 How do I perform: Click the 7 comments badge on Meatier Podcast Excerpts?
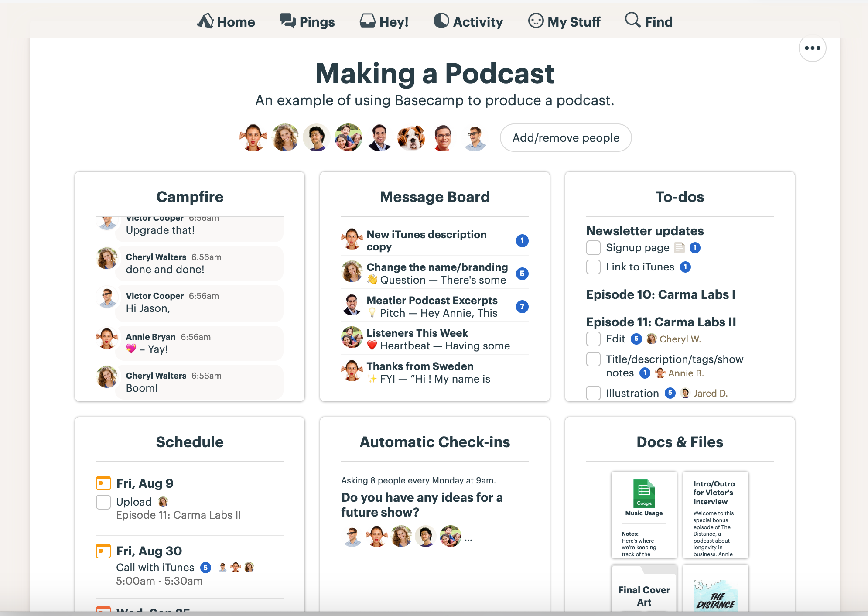(x=522, y=307)
